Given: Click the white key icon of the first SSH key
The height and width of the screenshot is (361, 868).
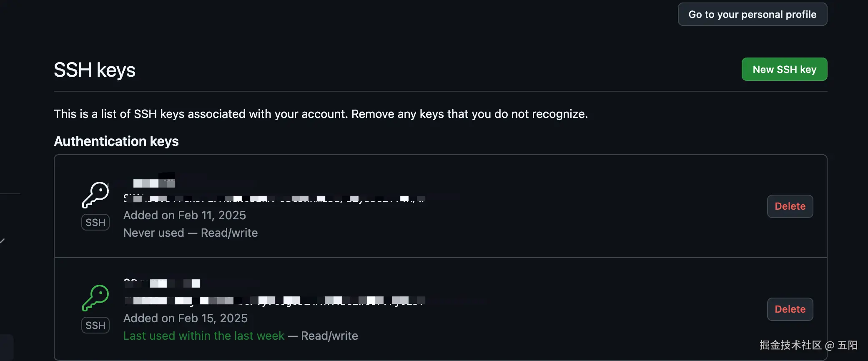Looking at the screenshot, I should [95, 195].
